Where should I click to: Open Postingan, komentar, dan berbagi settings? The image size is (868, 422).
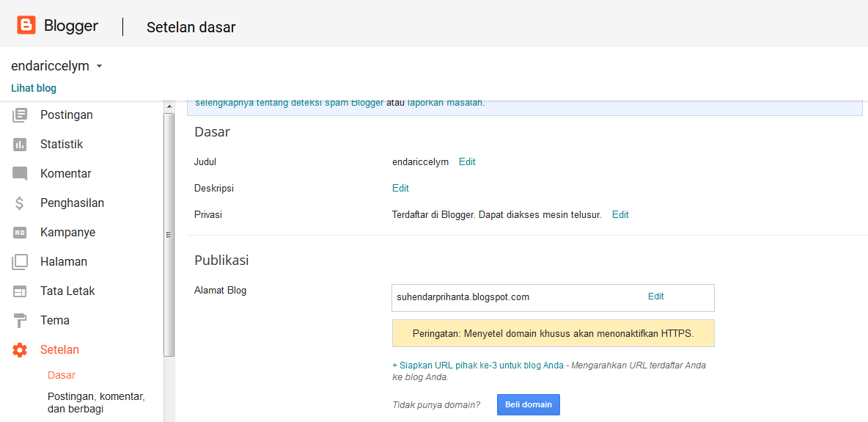pyautogui.click(x=96, y=403)
